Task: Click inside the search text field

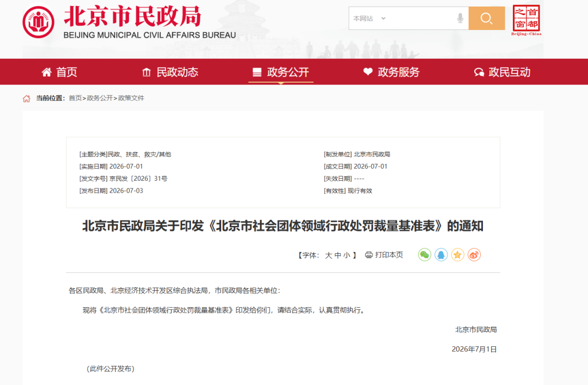Action: tap(420, 19)
